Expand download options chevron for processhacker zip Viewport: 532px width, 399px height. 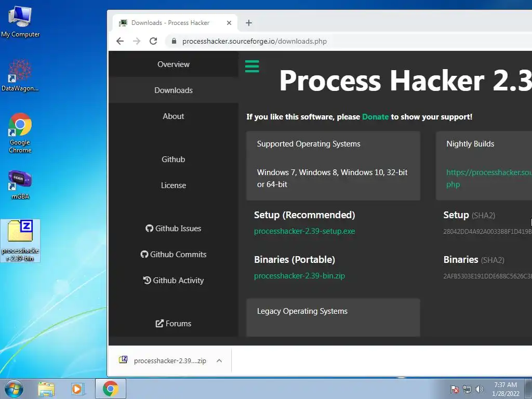tap(219, 361)
